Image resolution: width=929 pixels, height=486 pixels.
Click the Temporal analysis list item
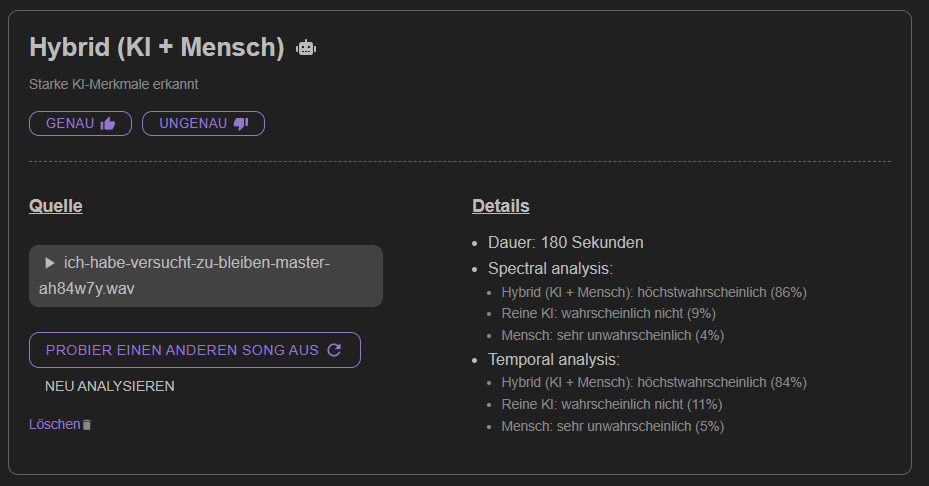point(554,359)
